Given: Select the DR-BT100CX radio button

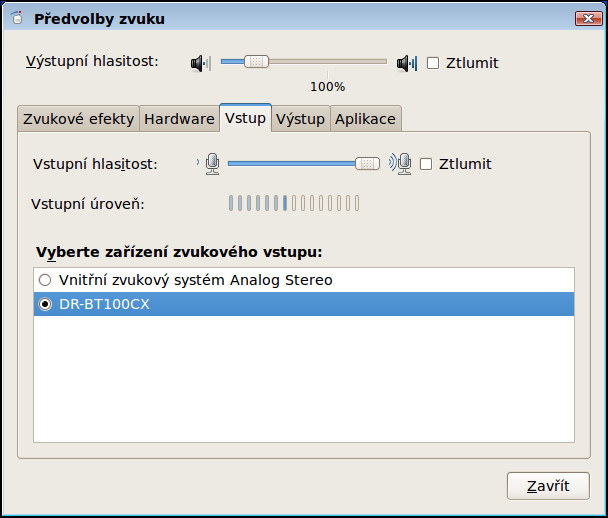Looking at the screenshot, I should (x=44, y=304).
